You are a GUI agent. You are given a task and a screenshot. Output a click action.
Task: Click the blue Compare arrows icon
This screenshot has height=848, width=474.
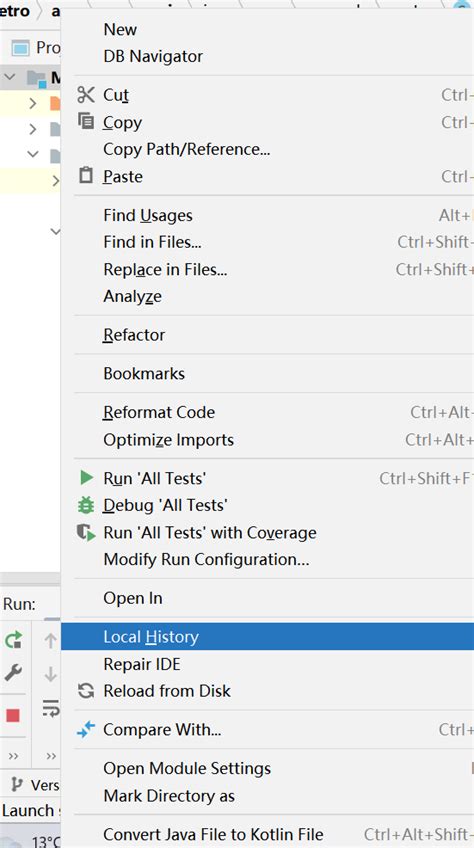tap(85, 730)
